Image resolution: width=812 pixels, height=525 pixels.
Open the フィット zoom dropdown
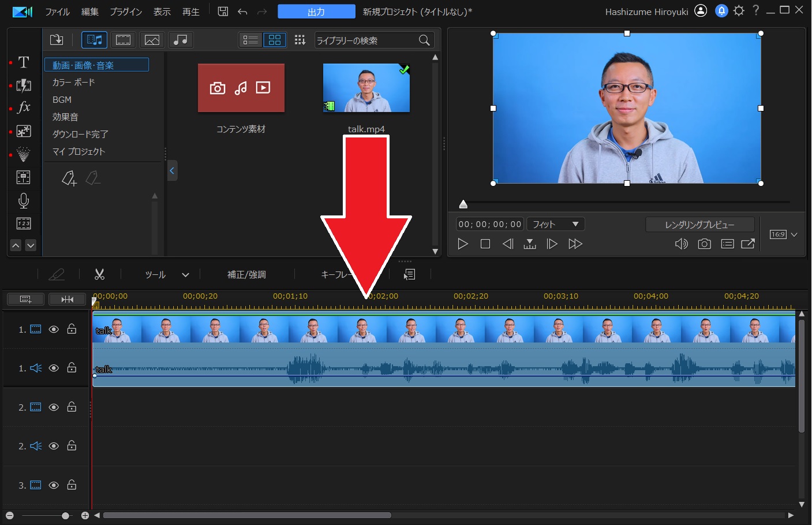(556, 224)
